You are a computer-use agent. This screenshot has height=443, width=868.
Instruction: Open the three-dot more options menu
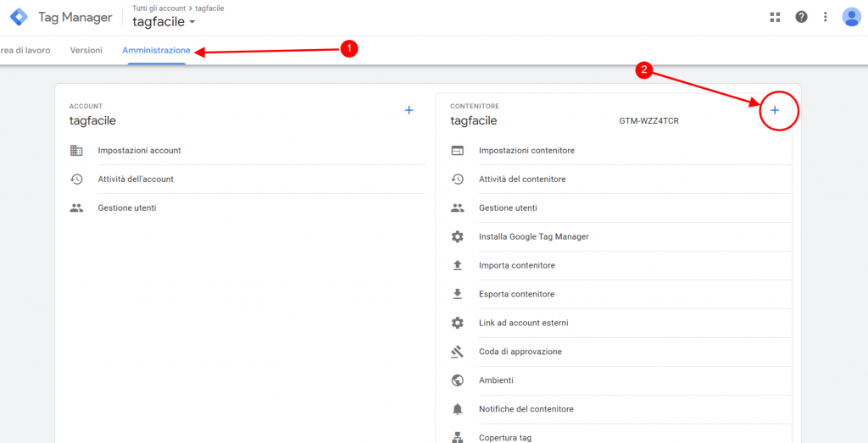click(x=826, y=17)
